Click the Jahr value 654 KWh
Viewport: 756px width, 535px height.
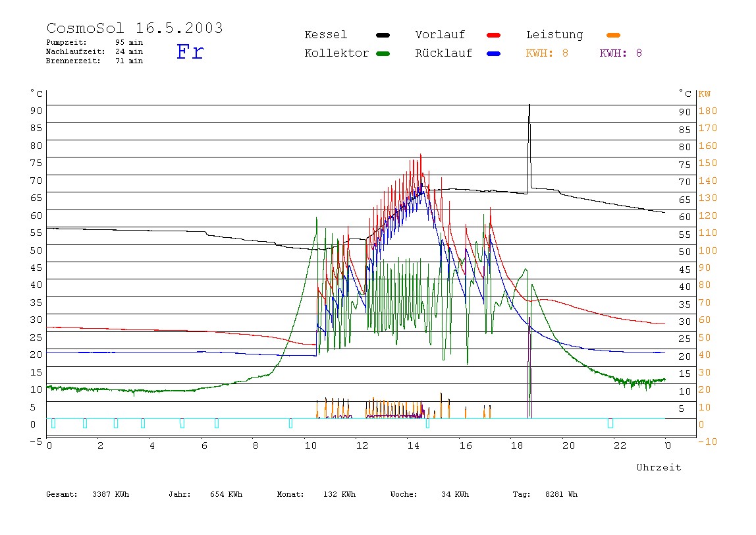click(226, 494)
